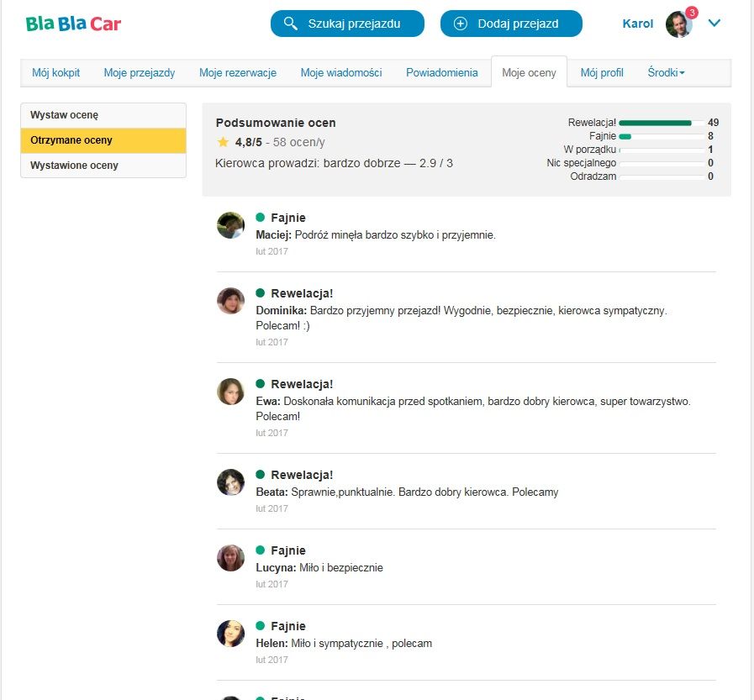Click the Maciej reviewer name
Viewport: 754px width, 700px height.
coord(274,235)
